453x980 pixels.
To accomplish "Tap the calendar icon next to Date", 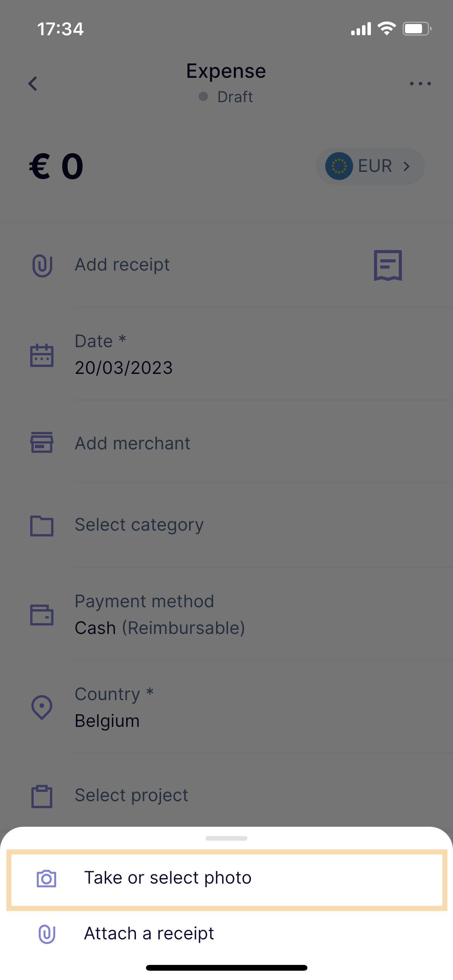I will (42, 355).
